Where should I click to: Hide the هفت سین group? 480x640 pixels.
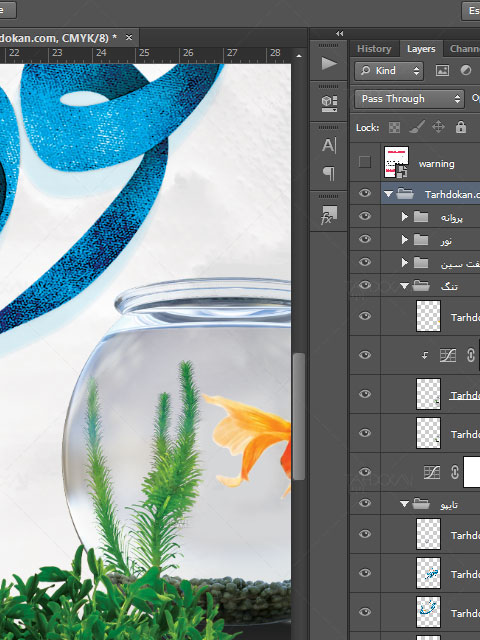[365, 262]
